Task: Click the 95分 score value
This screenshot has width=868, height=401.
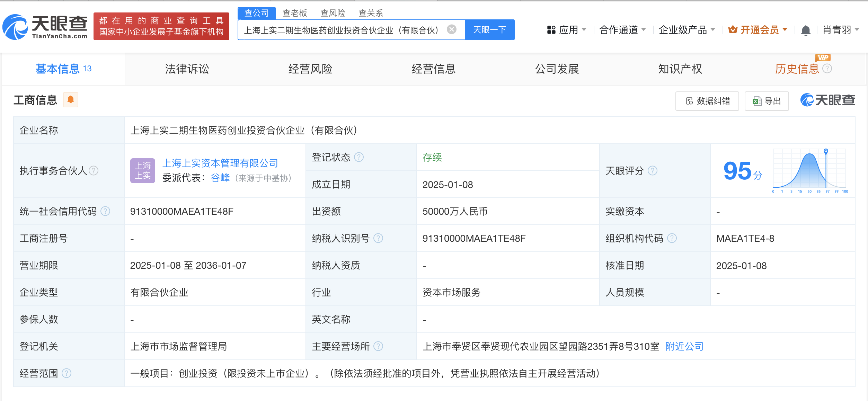Action: pos(743,171)
